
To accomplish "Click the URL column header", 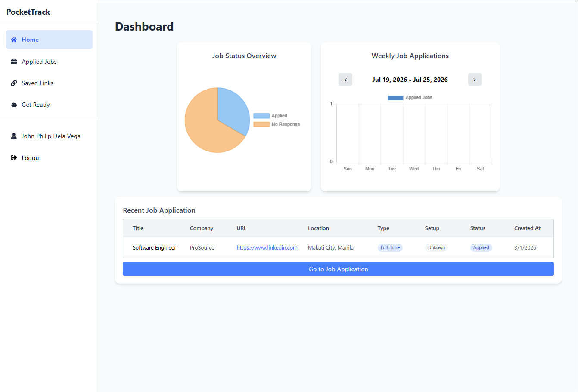I will [242, 228].
